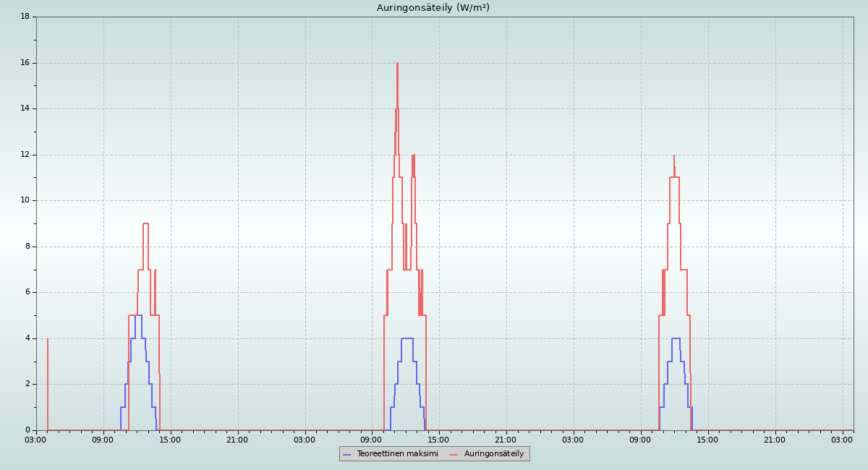The image size is (868, 470).
Task: Click the red line swatch in legend
Action: 454,454
